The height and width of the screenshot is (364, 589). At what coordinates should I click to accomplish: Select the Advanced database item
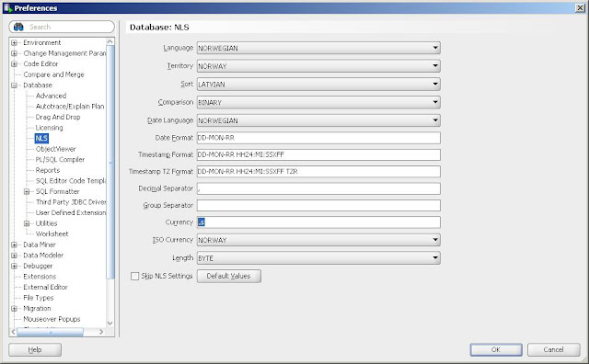coord(51,96)
